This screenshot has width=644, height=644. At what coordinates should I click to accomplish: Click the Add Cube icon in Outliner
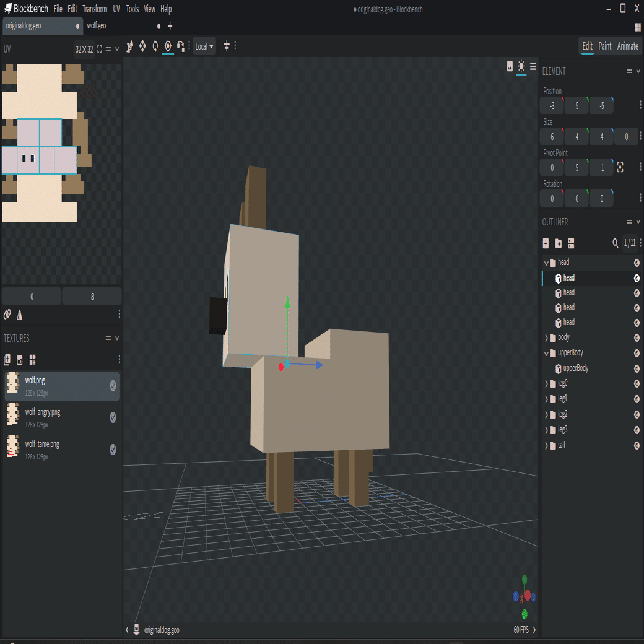pyautogui.click(x=546, y=243)
